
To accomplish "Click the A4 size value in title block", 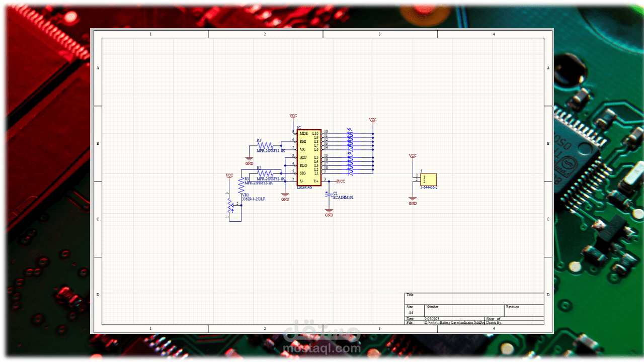I will (x=411, y=313).
